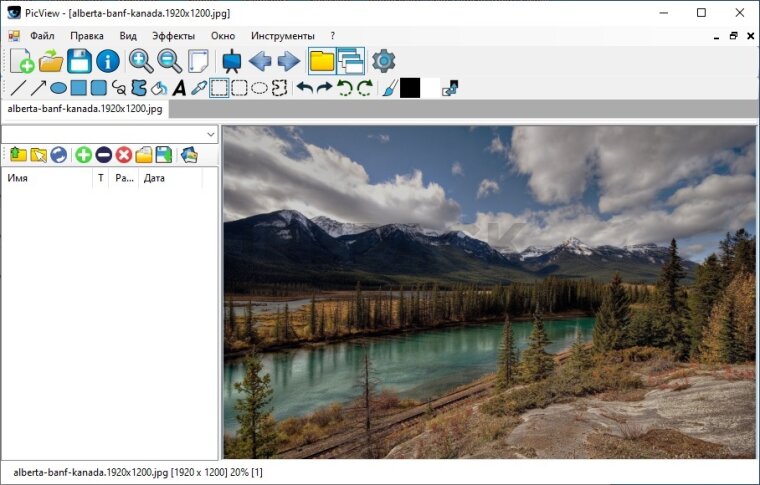The height and width of the screenshot is (485, 760).
Task: Open the Инструменты menu
Action: point(282,35)
